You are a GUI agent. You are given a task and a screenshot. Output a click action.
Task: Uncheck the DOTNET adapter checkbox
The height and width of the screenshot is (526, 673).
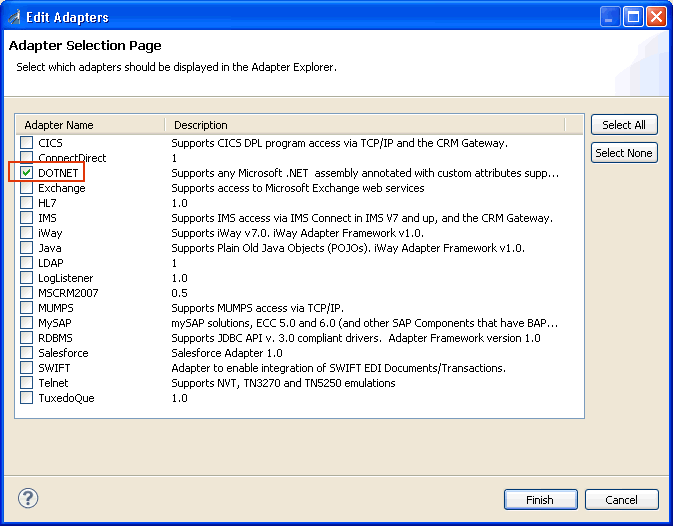tap(27, 173)
